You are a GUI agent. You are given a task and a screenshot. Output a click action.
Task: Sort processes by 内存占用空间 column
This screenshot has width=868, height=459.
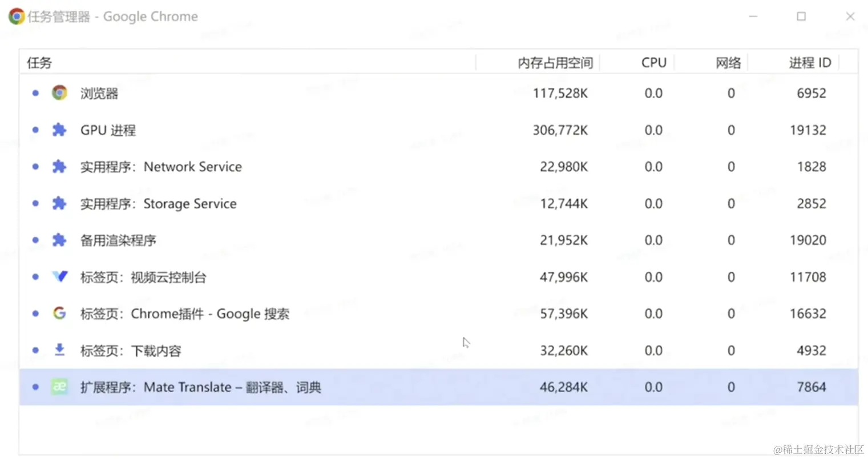(555, 63)
